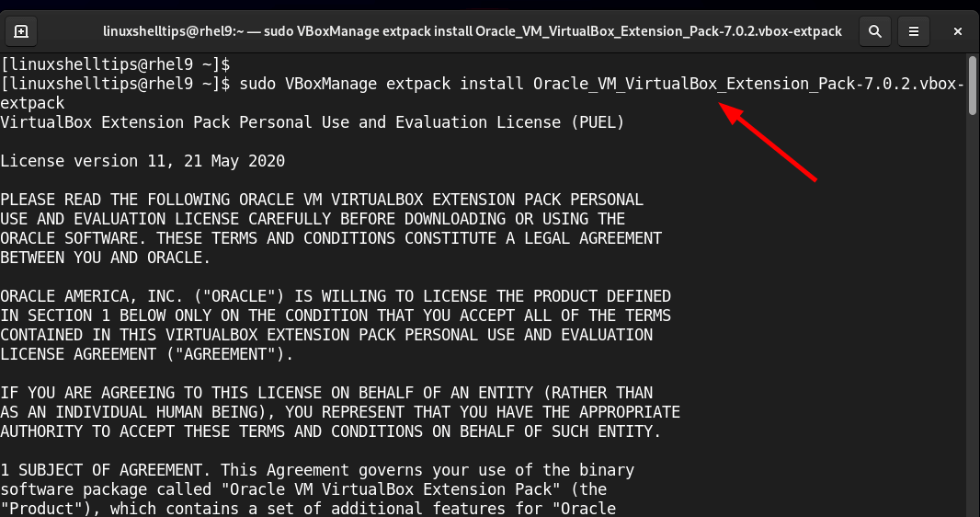This screenshot has height=517, width=980.
Task: Click the line starting 'ORACLE SOFTWARE. THESE TERMS'
Action: point(331,239)
